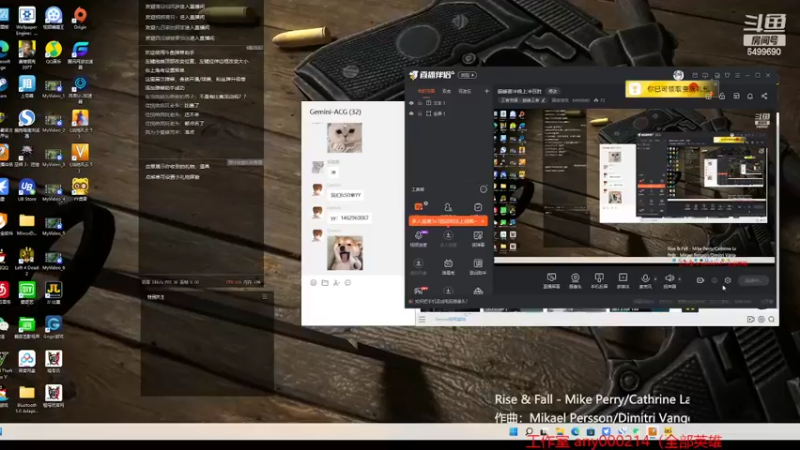
Task: Click the shiba dog image in Gemini-ACG chat
Action: [x=345, y=253]
